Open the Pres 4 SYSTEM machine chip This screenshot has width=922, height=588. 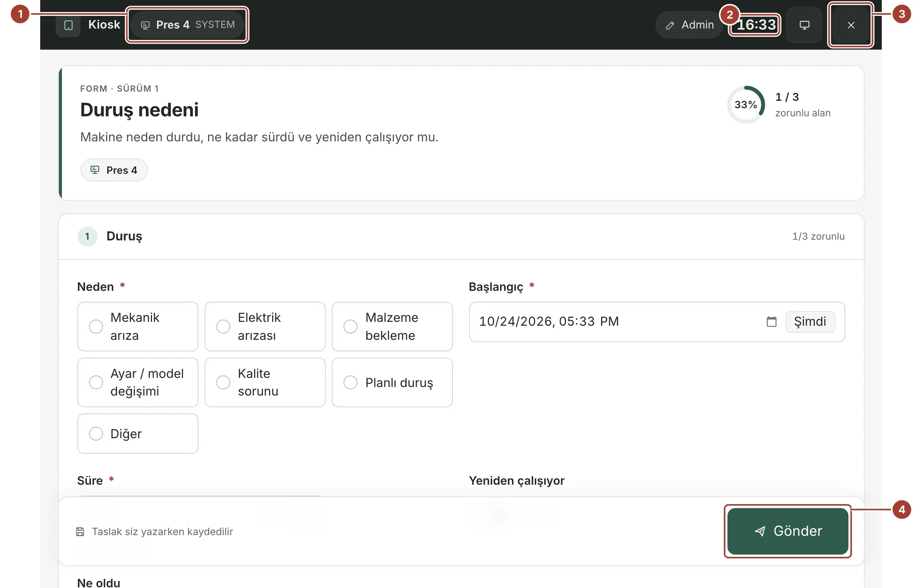pos(187,25)
